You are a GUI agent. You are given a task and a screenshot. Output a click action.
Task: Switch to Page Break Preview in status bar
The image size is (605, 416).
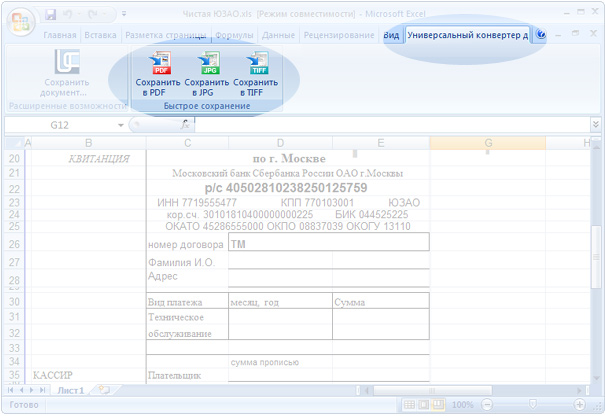[438, 405]
